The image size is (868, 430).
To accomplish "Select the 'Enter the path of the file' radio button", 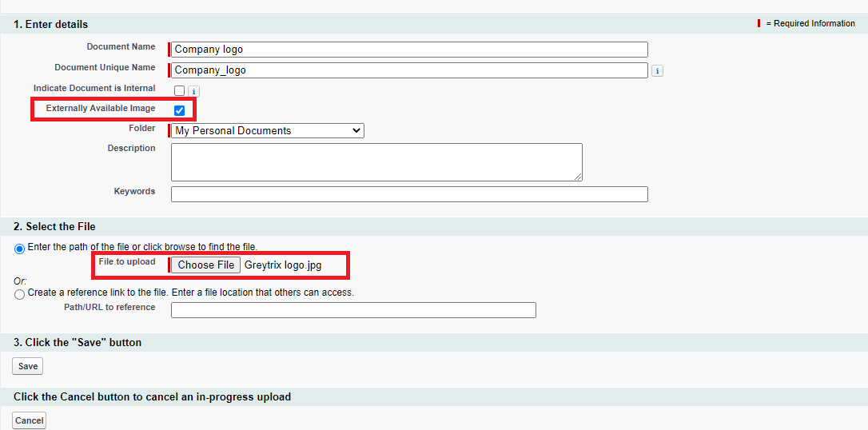I will [19, 249].
